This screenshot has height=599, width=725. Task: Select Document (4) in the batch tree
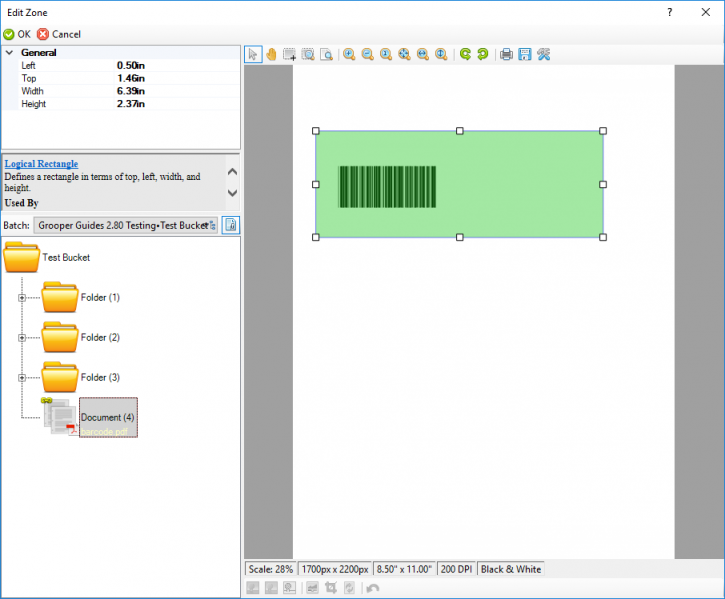[107, 417]
